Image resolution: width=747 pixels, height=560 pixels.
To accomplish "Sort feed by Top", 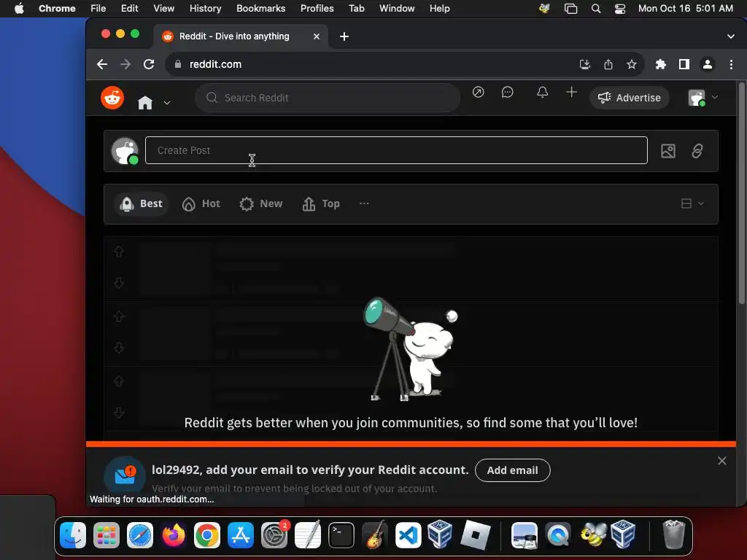I will tap(321, 204).
